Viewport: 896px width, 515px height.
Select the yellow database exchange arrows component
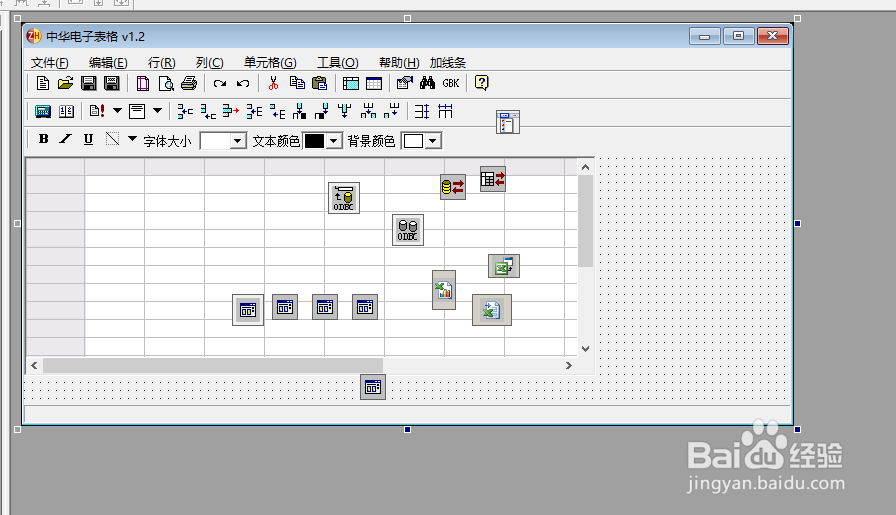(x=453, y=187)
